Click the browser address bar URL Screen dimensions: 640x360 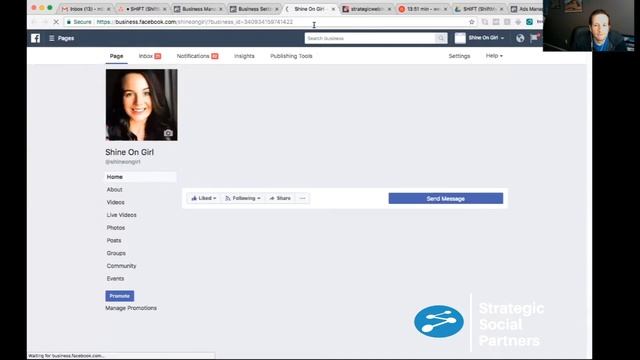point(194,22)
